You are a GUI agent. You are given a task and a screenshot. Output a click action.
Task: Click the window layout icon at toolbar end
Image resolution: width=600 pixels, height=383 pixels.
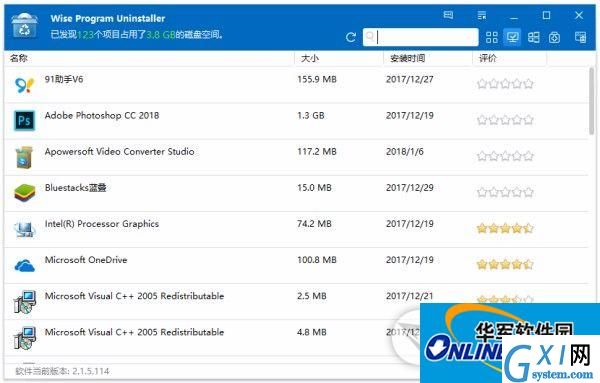[x=580, y=37]
